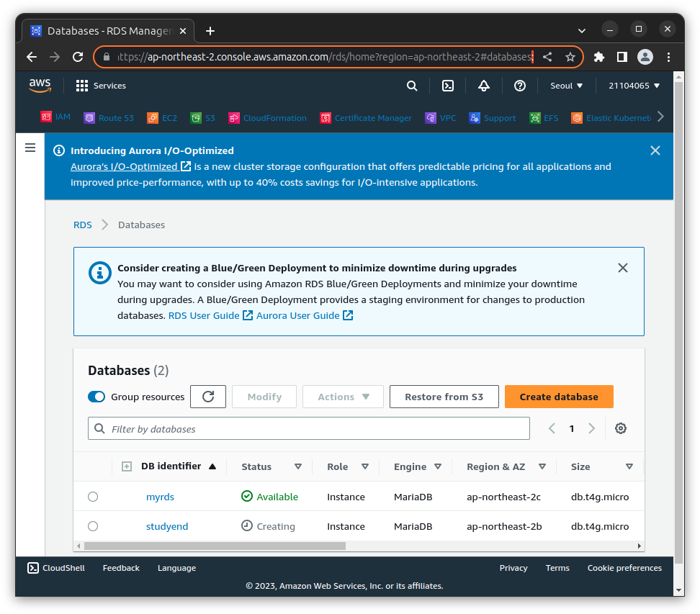Open the Chrome three-dot menu
This screenshot has width=700, height=614.
pyautogui.click(x=668, y=57)
